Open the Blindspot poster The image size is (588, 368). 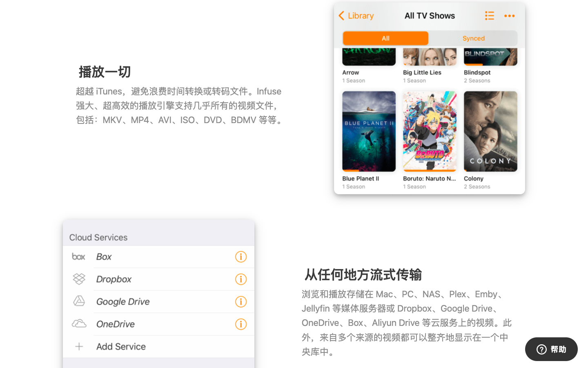coord(490,57)
